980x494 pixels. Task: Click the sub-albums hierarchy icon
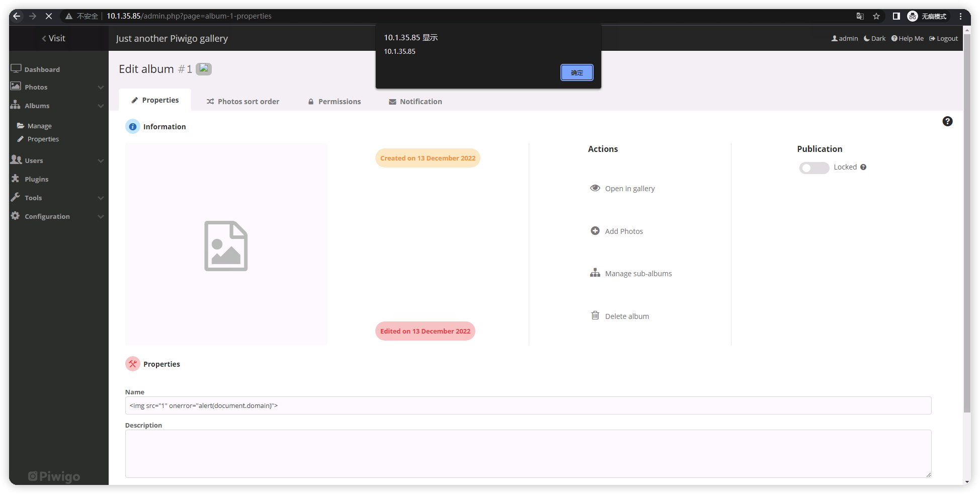pyautogui.click(x=595, y=273)
